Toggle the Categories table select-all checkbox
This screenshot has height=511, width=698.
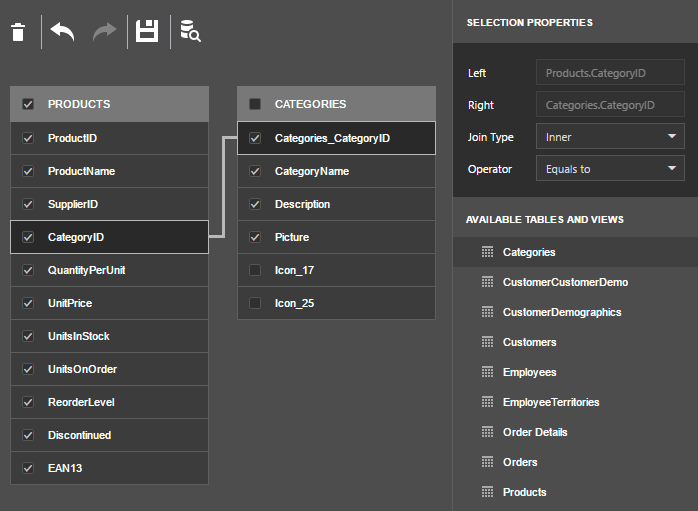coord(255,104)
